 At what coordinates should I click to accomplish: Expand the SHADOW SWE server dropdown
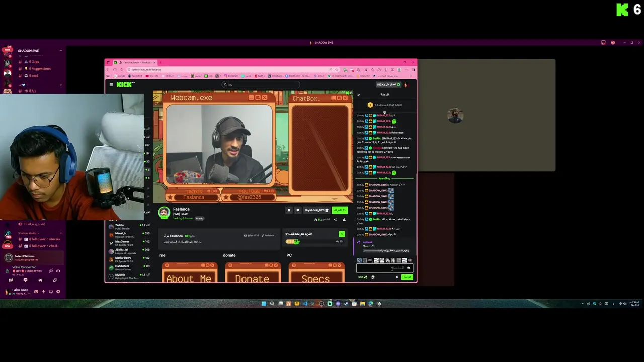coord(61,50)
